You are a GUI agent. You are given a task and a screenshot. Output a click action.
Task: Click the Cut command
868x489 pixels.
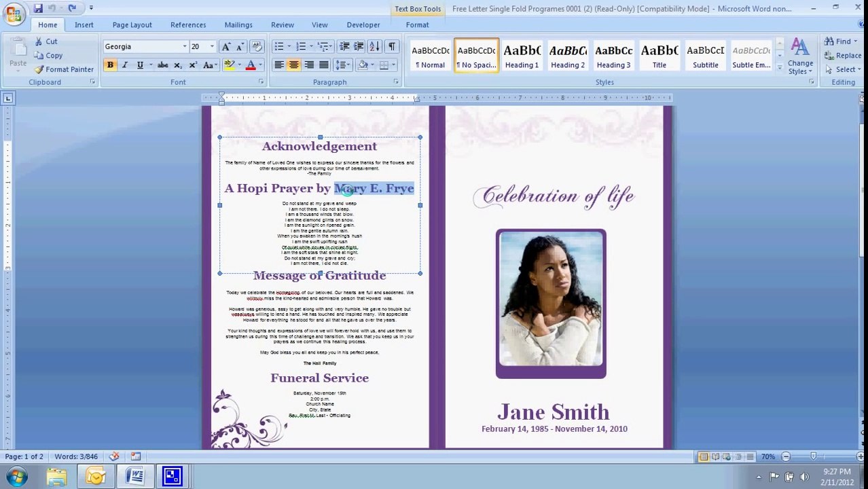46,41
